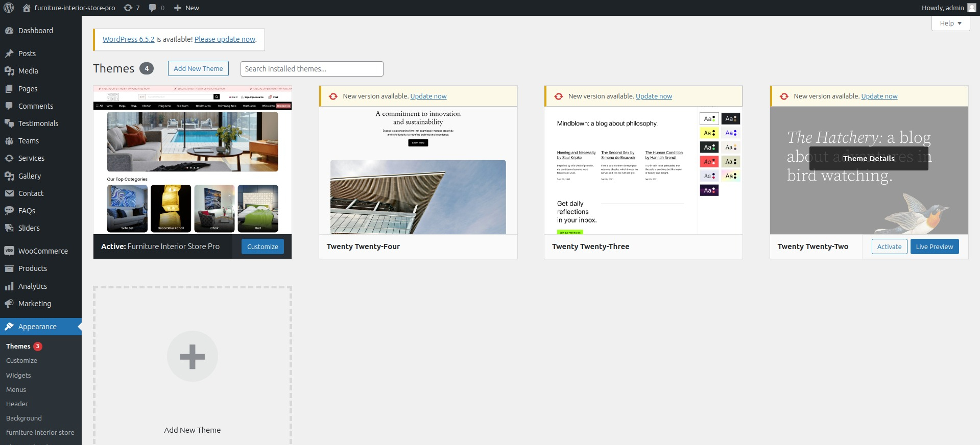Click the Services icon in sidebar
Screen dimensions: 980x445
click(x=9, y=158)
